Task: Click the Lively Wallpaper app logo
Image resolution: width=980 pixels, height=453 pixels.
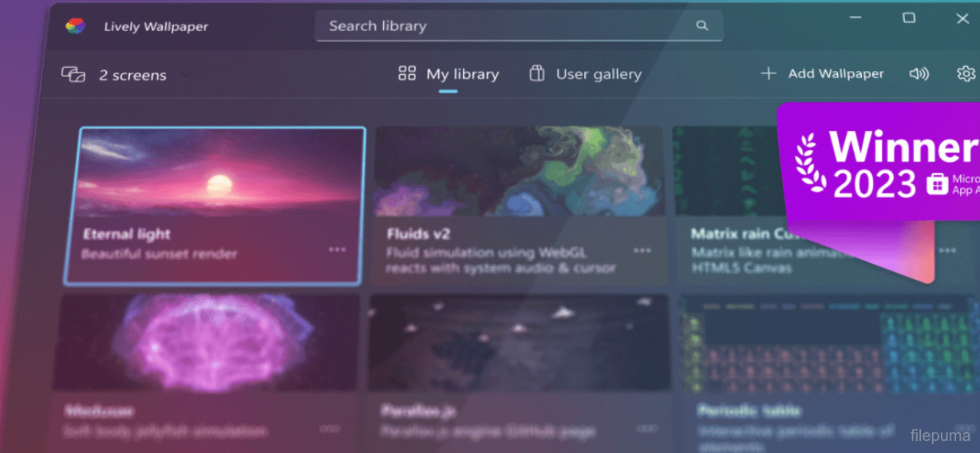Action: (x=75, y=26)
